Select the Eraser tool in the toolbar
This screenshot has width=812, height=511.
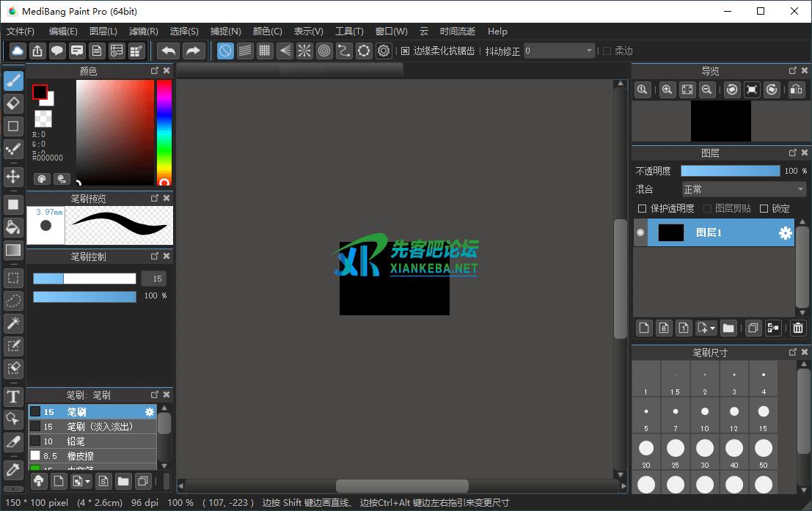click(x=13, y=103)
